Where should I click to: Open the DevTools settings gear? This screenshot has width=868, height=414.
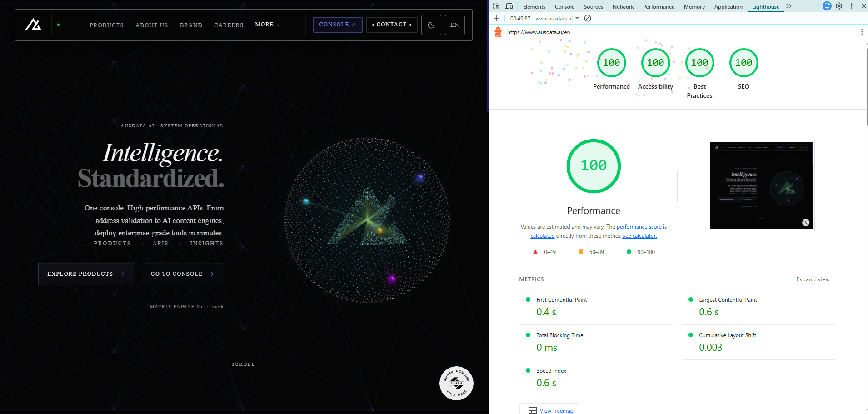pos(839,6)
